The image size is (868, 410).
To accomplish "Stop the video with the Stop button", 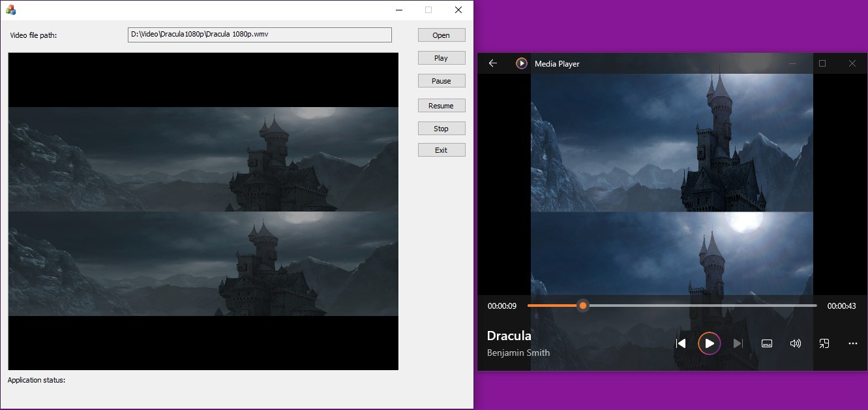I will click(x=441, y=129).
